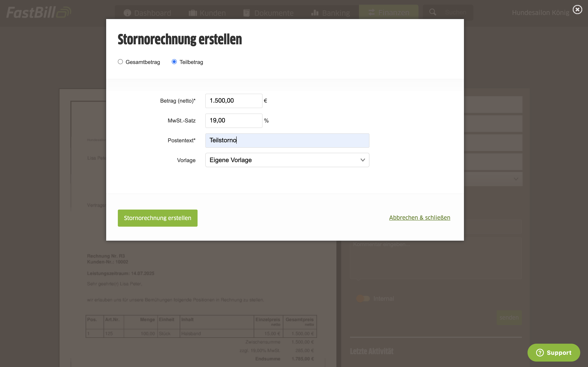
Task: Click the search magnifier icon
Action: [432, 12]
